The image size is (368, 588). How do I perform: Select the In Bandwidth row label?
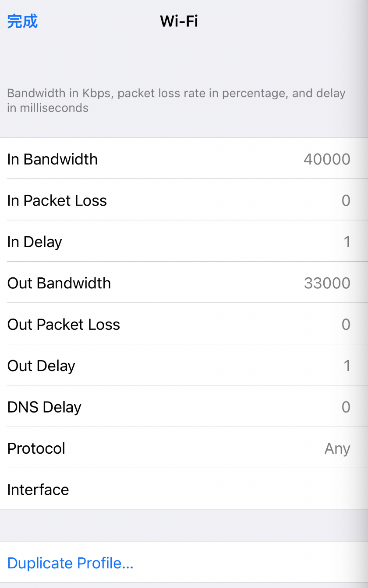click(53, 159)
